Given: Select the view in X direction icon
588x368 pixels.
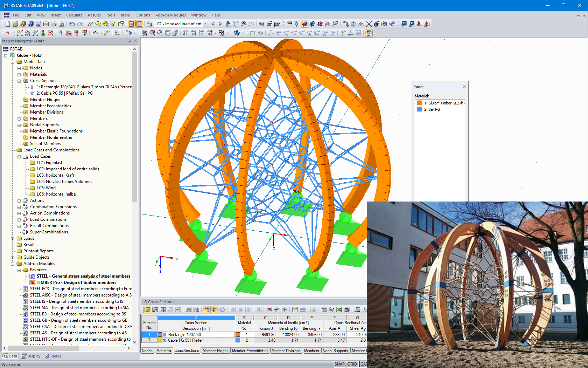Looking at the screenshot, I should click(185, 33).
